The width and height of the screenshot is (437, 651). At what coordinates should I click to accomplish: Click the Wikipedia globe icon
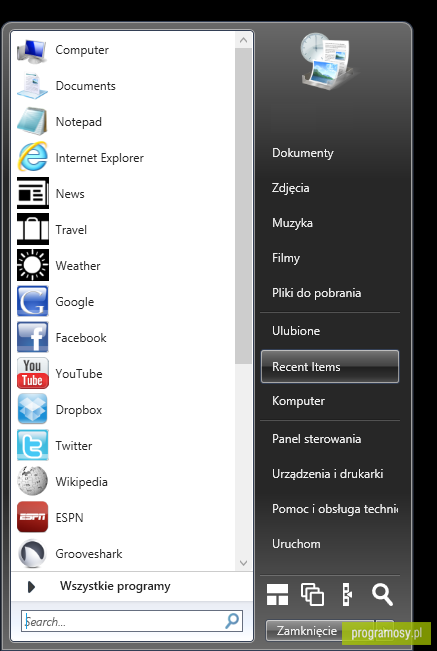pyautogui.click(x=32, y=481)
